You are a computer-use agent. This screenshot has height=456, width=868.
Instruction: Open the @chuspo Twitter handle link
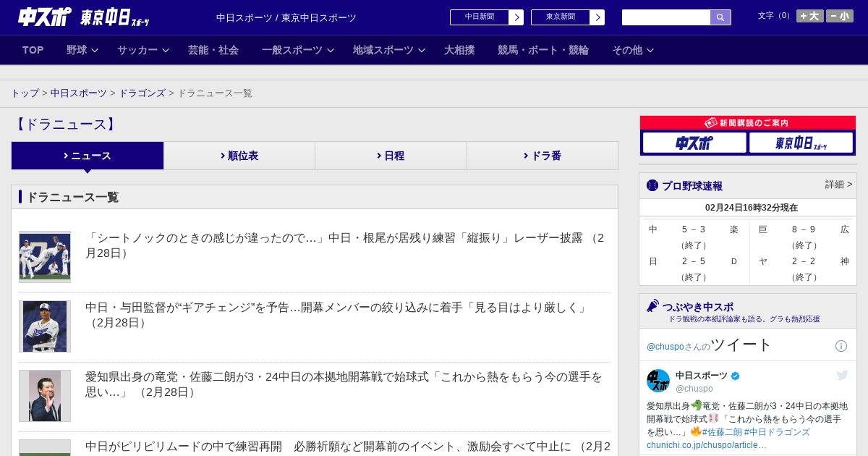(x=665, y=347)
